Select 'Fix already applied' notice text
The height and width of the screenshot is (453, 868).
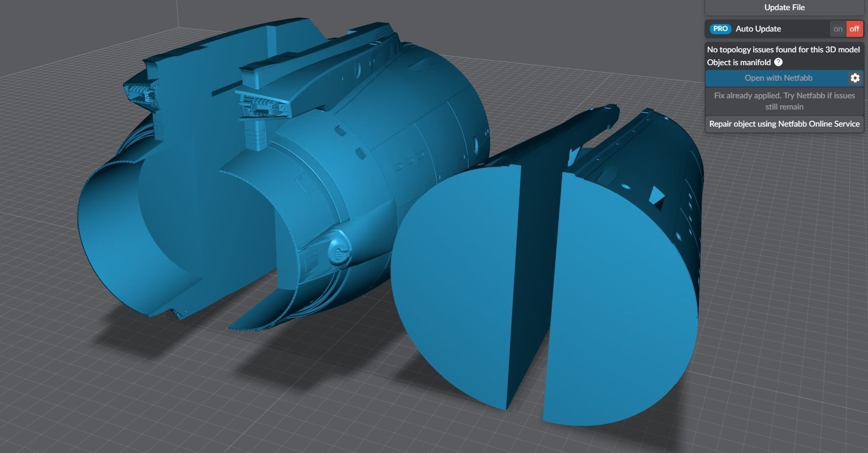(784, 101)
